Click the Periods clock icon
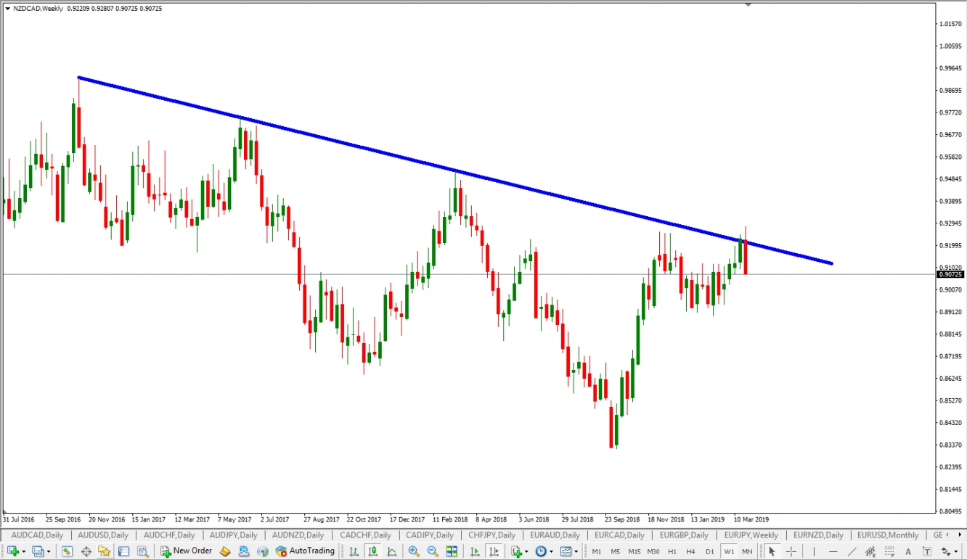 541,551
